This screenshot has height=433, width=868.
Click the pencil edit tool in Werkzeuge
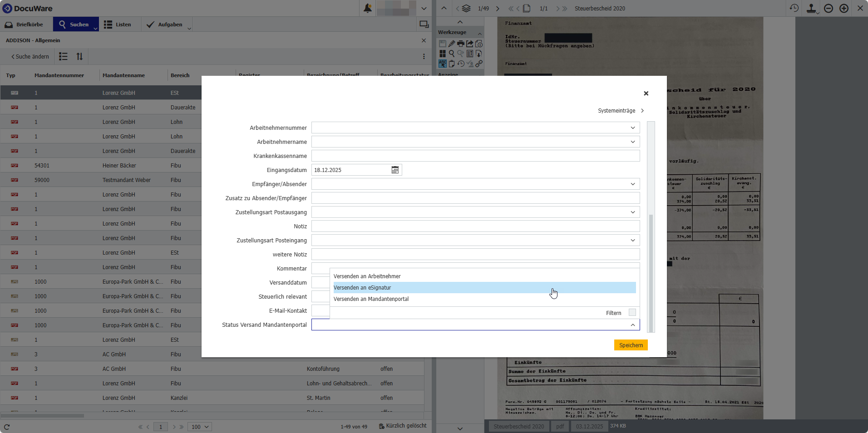tap(452, 44)
